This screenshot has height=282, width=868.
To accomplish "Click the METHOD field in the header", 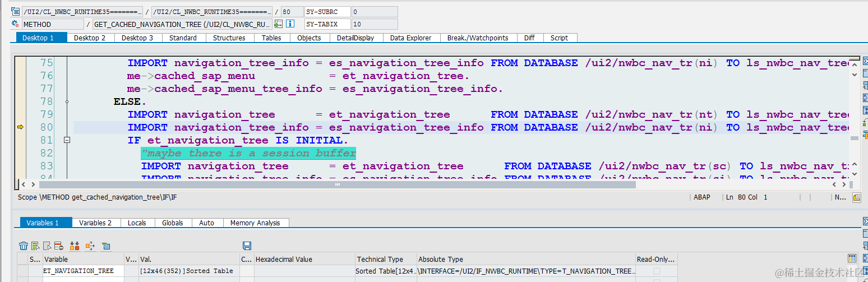I will click(x=53, y=24).
